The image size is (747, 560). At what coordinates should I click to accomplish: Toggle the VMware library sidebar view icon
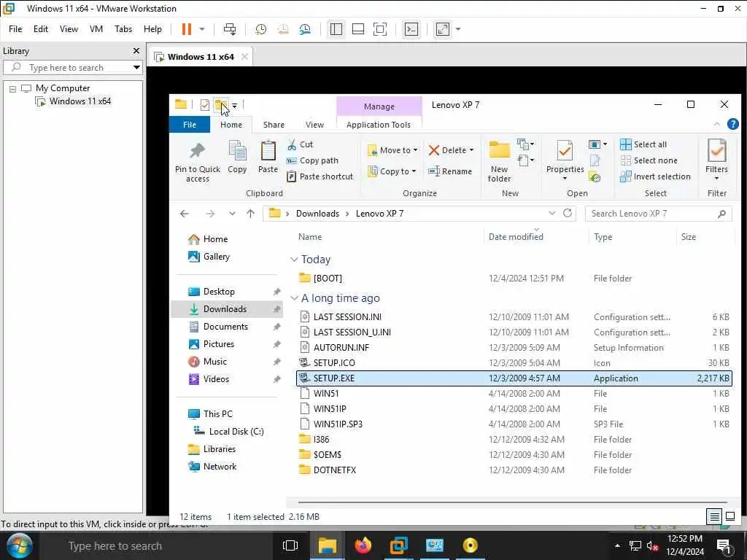tap(336, 29)
